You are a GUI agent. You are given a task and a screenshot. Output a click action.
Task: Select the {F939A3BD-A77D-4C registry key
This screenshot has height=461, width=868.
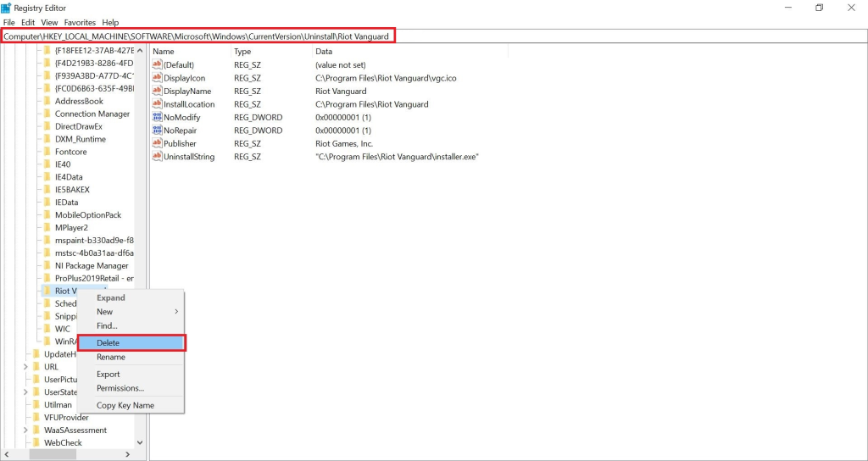click(x=94, y=75)
